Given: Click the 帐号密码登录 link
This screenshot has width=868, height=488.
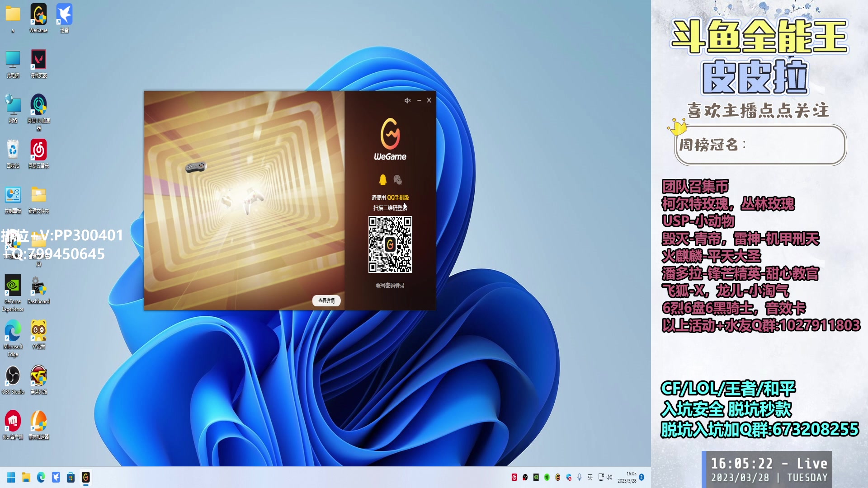Looking at the screenshot, I should [390, 286].
